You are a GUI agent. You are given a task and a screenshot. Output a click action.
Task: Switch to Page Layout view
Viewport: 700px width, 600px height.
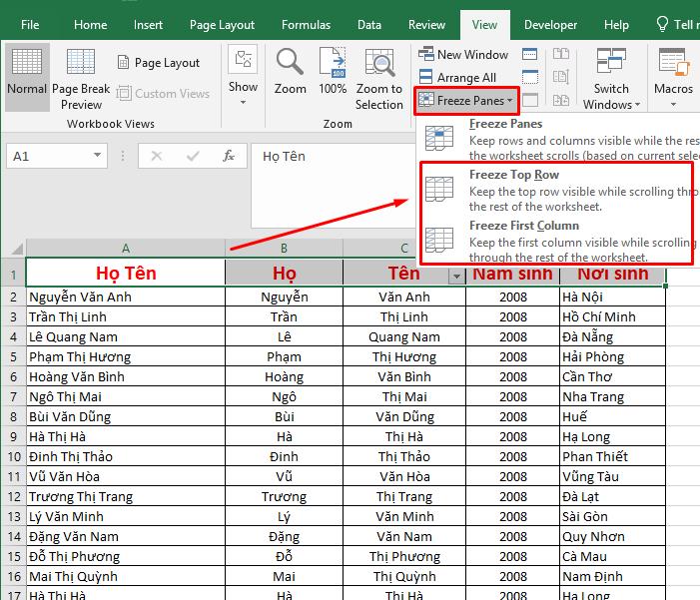click(x=158, y=63)
